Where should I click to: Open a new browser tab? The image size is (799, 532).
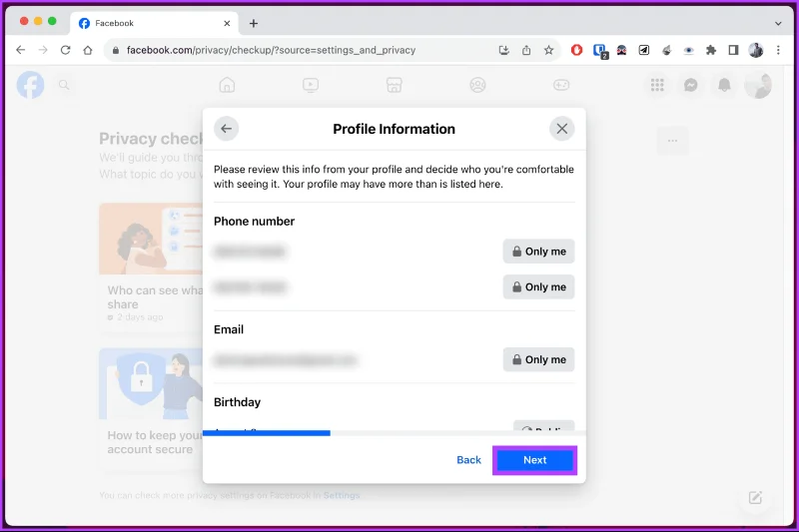pos(254,23)
